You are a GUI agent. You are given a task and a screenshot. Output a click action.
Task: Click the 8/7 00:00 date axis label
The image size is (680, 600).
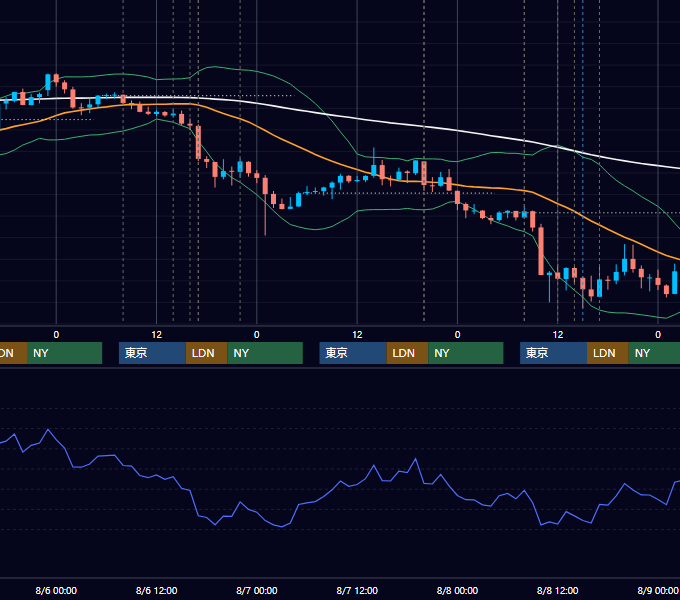257,590
